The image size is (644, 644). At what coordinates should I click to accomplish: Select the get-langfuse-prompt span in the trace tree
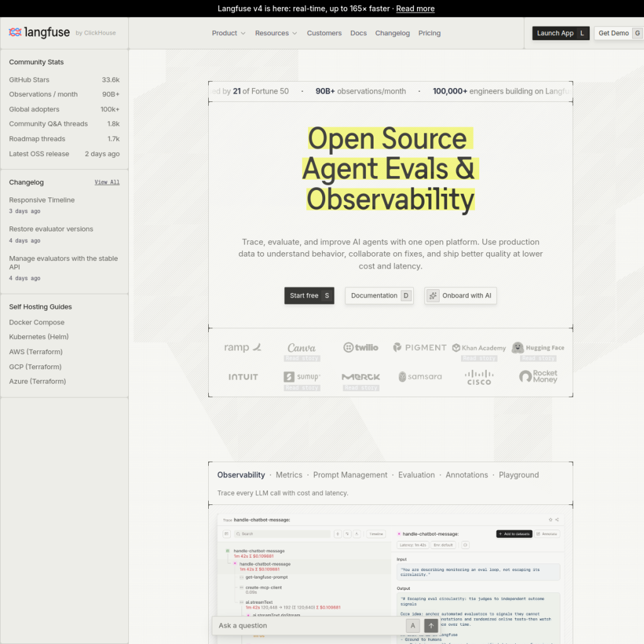click(x=267, y=577)
